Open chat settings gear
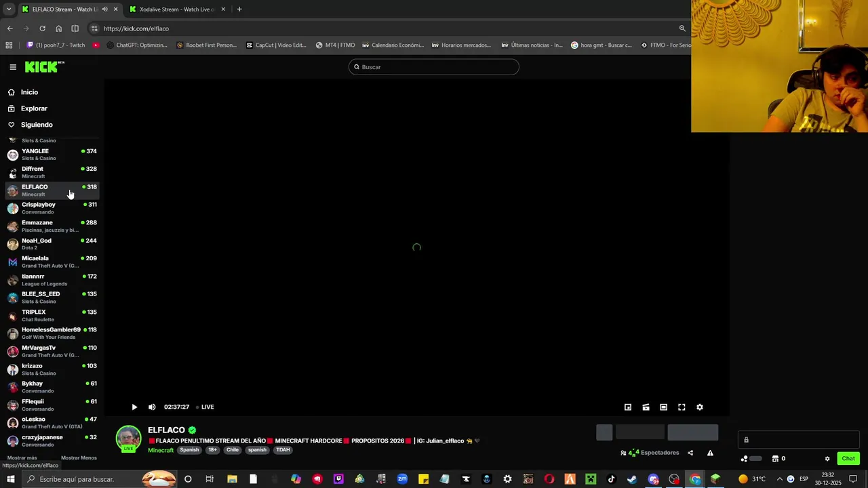This screenshot has height=488, width=868. pos(827,459)
